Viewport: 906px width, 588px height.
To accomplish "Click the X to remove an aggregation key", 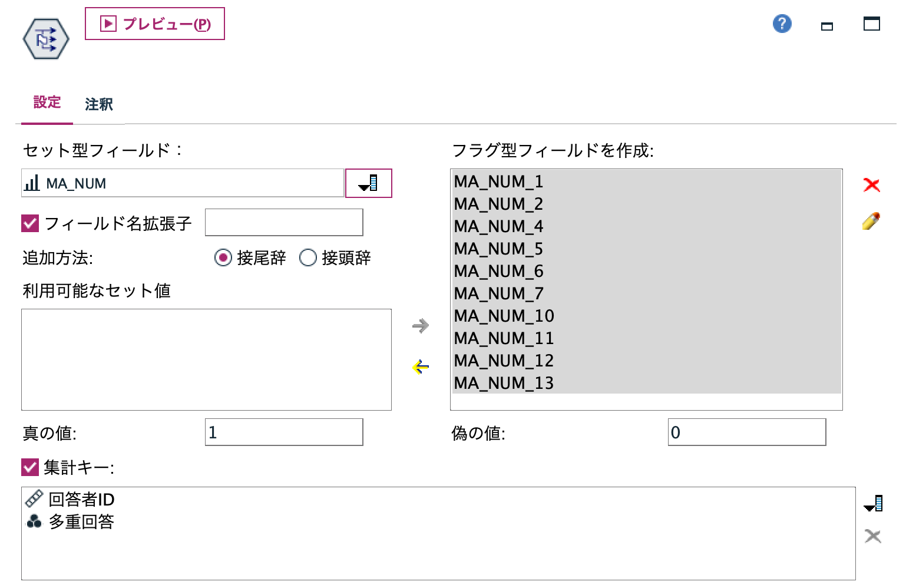I will [873, 537].
